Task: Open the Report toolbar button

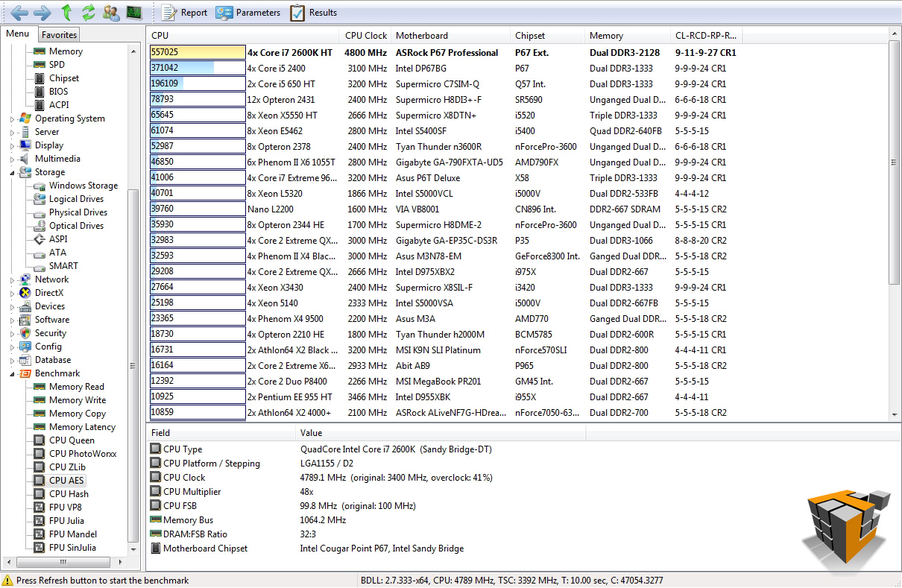Action: (x=184, y=12)
